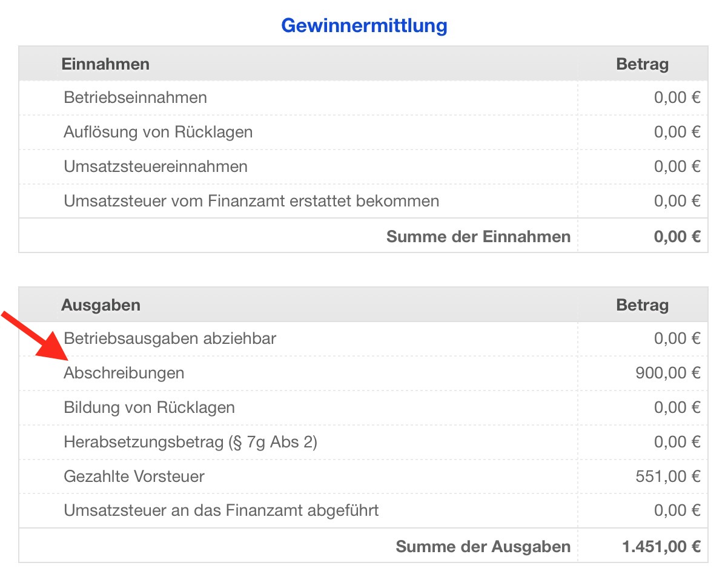Select the Herabsetzungsbetrag (§ 7g Abs 2) row
This screenshot has height=580, width=728.
(190, 442)
